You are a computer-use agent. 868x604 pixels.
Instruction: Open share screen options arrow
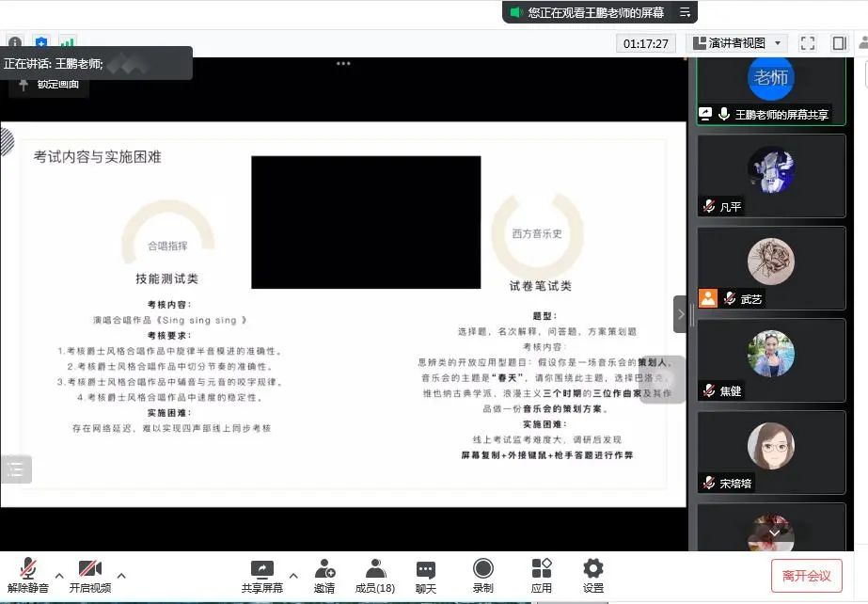[x=292, y=575]
